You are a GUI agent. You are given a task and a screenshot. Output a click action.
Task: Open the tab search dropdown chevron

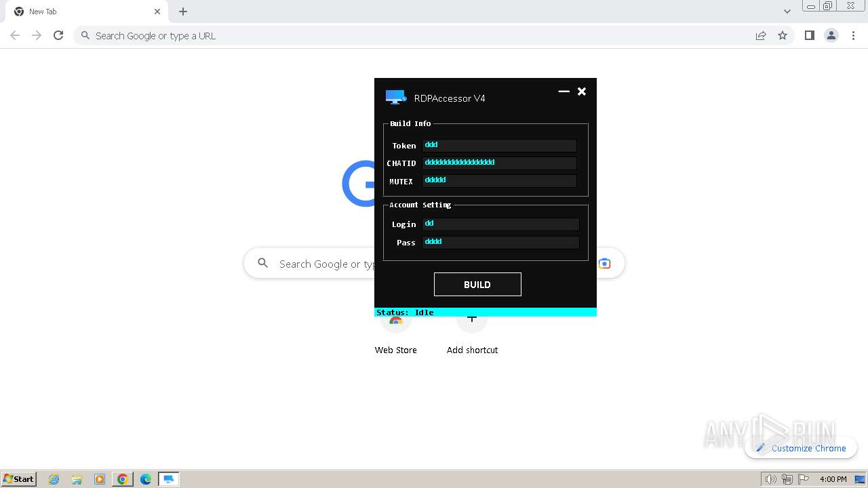coord(787,12)
